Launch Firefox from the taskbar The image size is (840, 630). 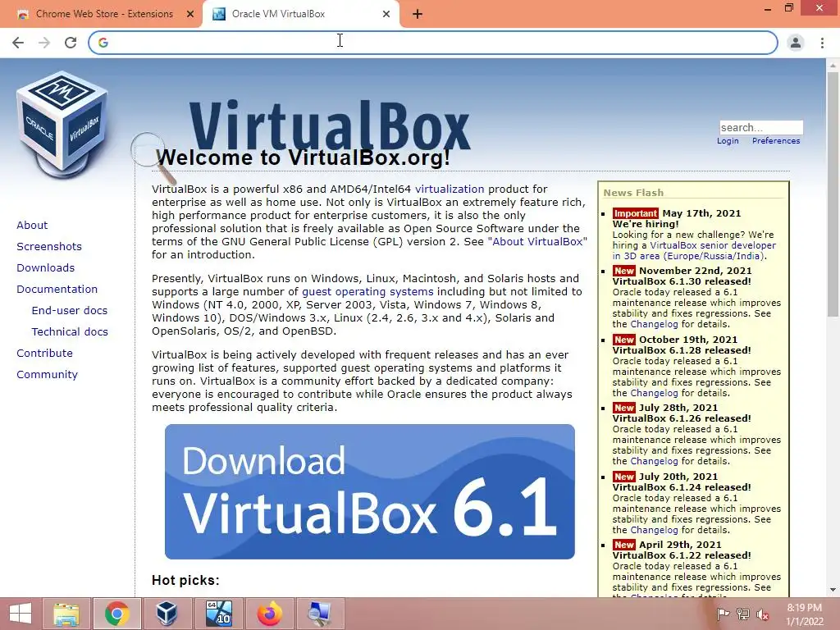click(269, 614)
